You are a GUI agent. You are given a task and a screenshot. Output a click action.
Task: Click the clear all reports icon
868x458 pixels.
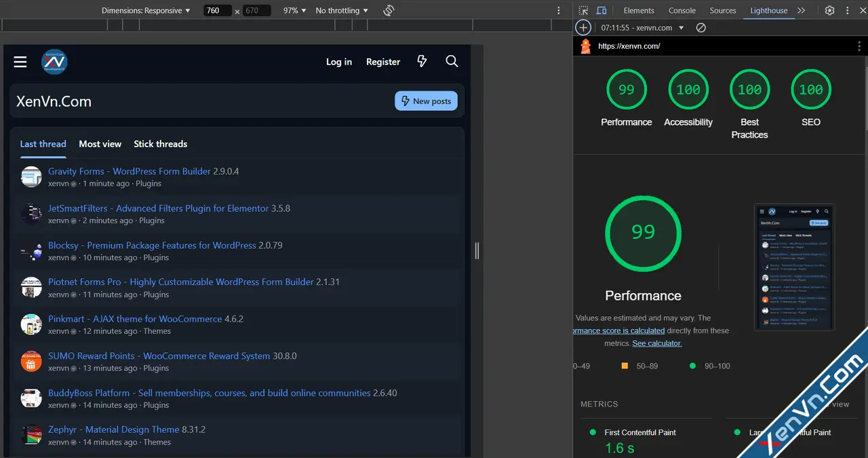701,28
